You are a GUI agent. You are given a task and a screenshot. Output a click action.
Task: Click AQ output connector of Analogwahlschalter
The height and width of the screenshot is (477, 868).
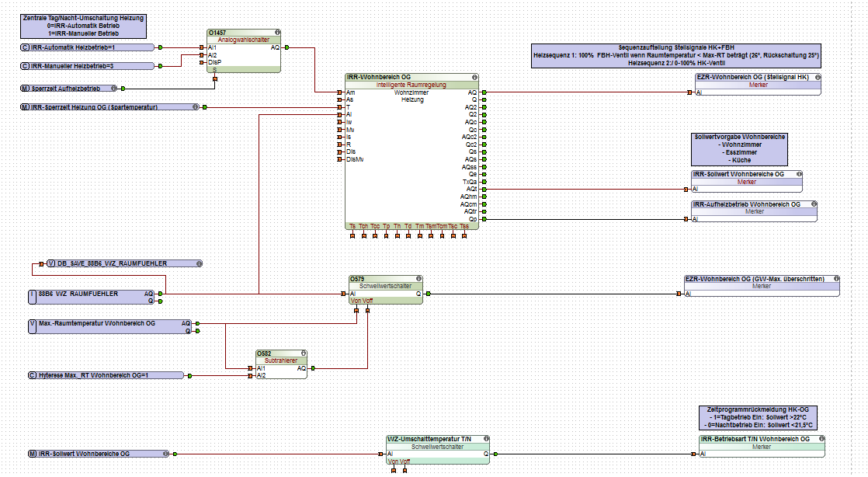[286, 47]
